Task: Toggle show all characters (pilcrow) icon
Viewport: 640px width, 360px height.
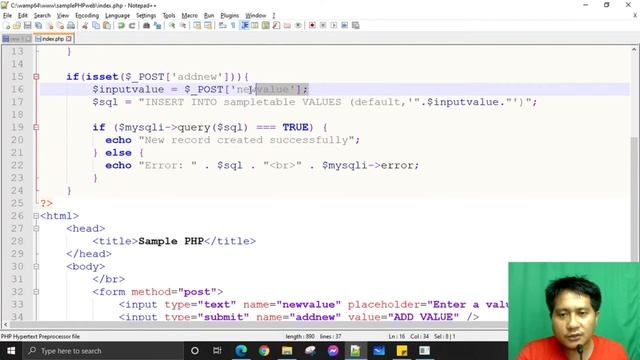Action: pyautogui.click(x=233, y=25)
